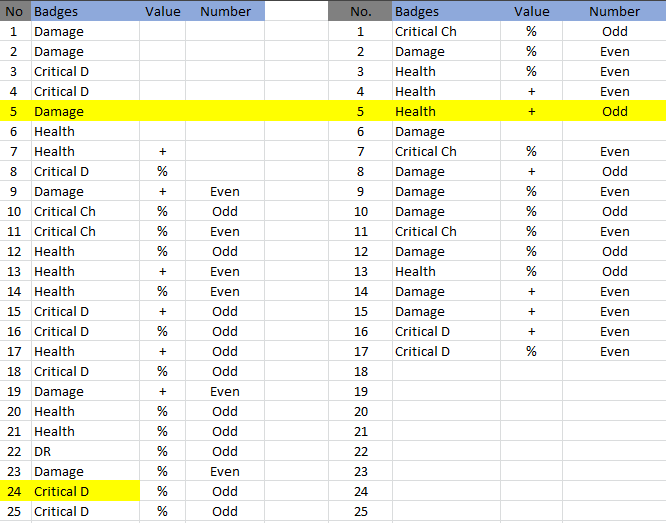The width and height of the screenshot is (666, 523).
Task: Select 'Critical Ch' in right row 7
Action: pyautogui.click(x=446, y=151)
